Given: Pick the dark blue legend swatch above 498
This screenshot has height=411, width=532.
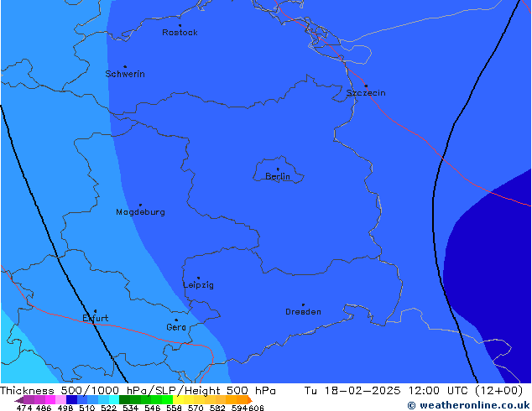Looking at the screenshot, I should tap(71, 400).
